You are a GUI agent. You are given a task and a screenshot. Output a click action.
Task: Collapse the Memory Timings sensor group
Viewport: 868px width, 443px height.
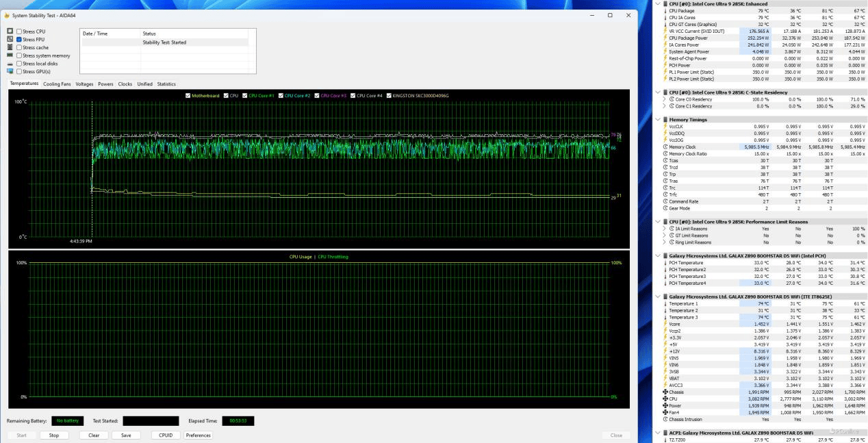point(659,120)
